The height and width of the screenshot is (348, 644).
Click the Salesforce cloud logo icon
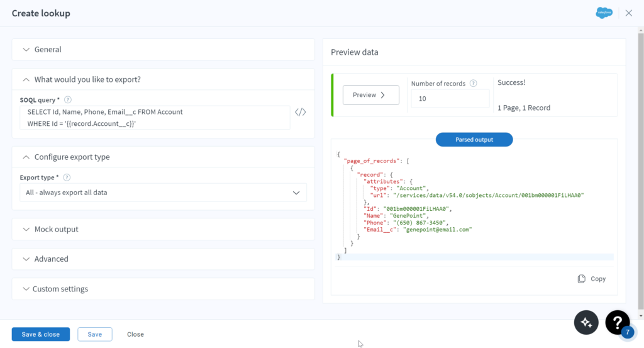click(x=604, y=13)
